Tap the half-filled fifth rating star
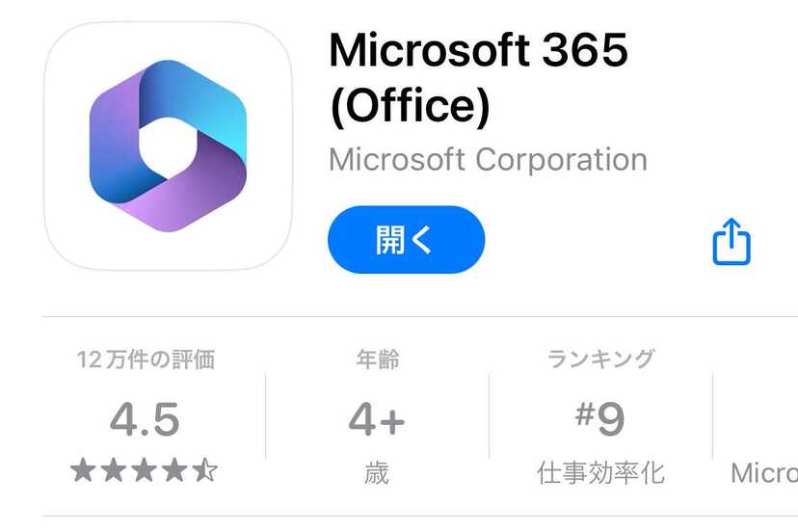 pyautogui.click(x=205, y=469)
